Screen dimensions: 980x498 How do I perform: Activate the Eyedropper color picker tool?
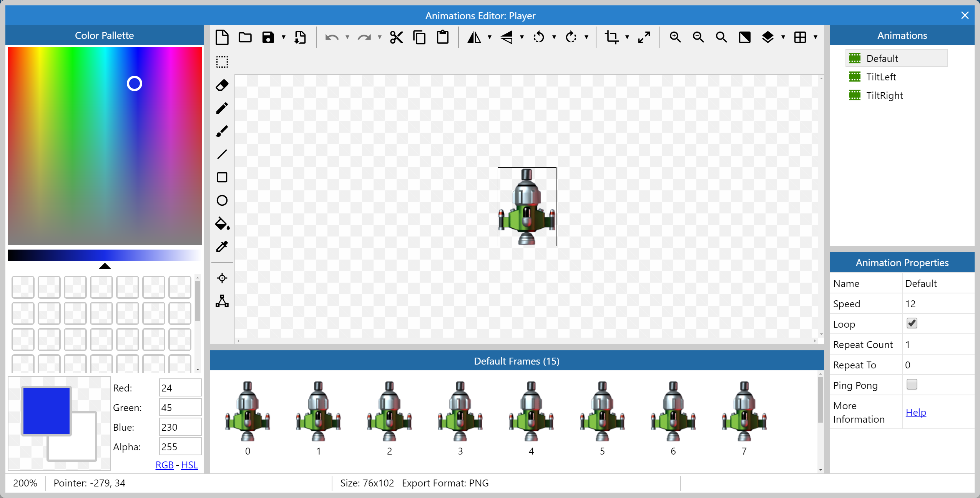(x=222, y=247)
